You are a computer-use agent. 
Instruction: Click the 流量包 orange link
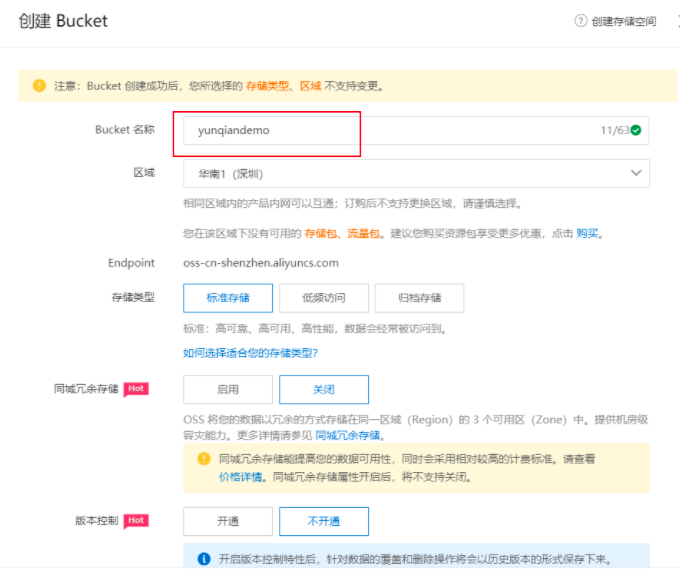[363, 233]
